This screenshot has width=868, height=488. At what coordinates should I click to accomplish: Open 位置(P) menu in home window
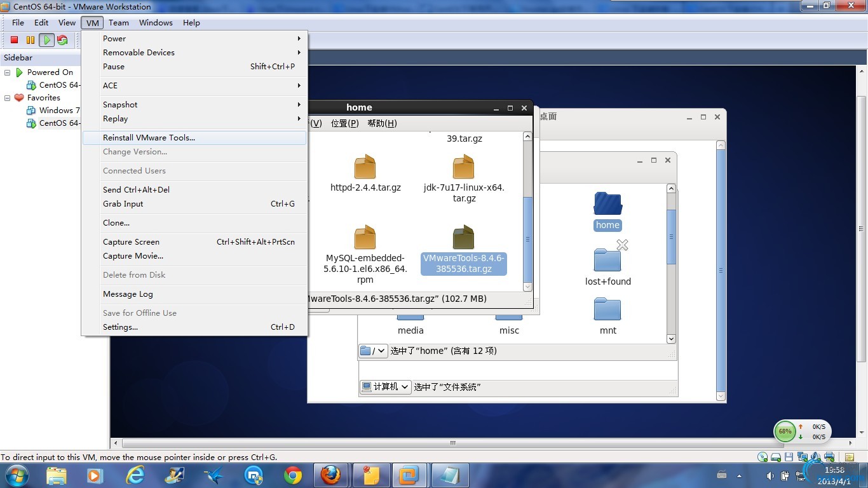344,123
